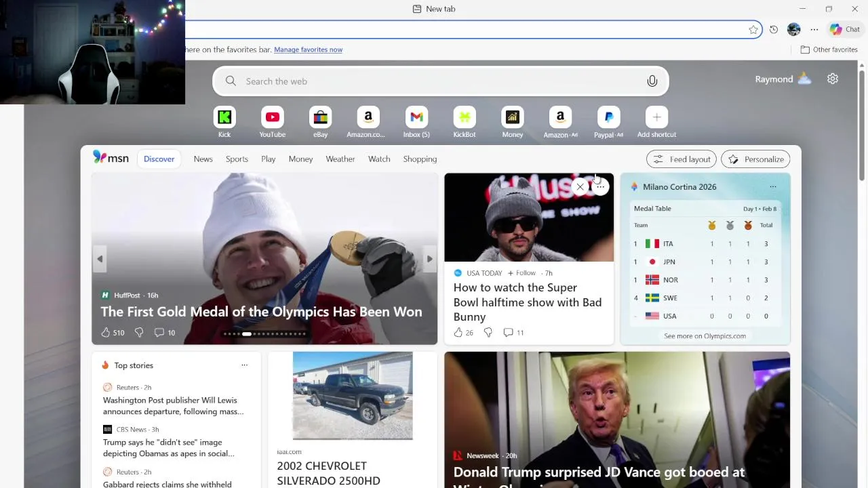Open Milano Cortina 2026 card options
868x488 pixels.
click(772, 187)
